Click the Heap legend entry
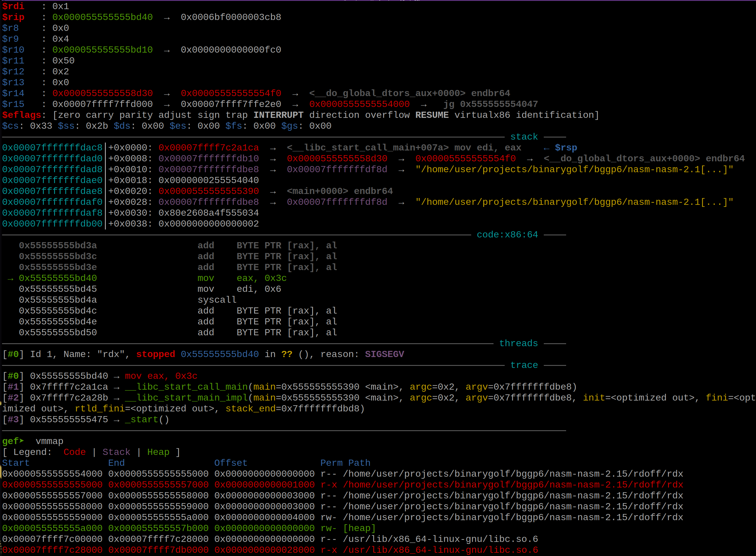This screenshot has width=756, height=556. tap(158, 452)
